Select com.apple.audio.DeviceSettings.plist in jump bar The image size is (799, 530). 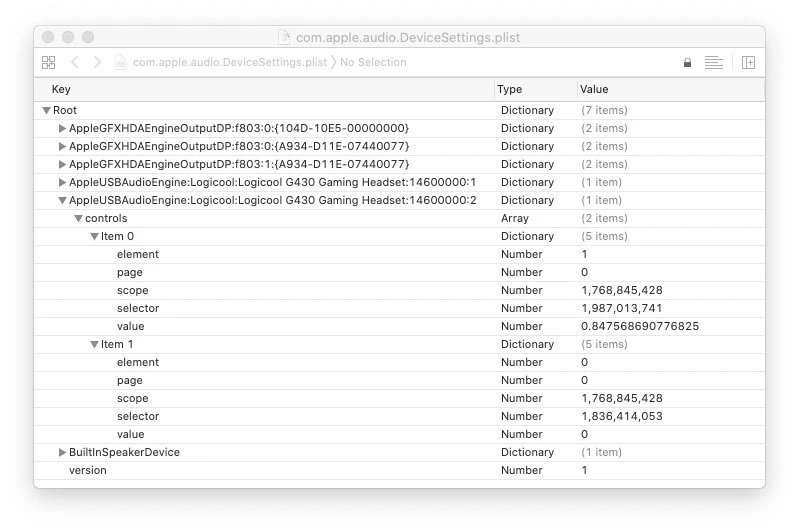(230, 62)
